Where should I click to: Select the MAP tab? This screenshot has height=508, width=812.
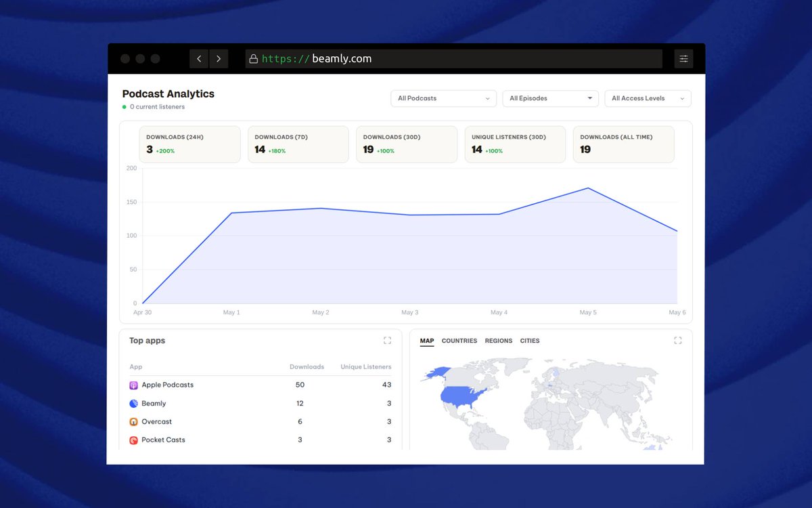[427, 341]
